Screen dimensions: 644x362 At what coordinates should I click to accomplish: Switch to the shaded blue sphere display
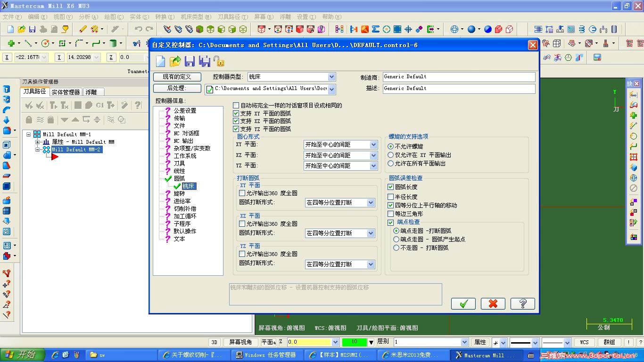pos(471,29)
